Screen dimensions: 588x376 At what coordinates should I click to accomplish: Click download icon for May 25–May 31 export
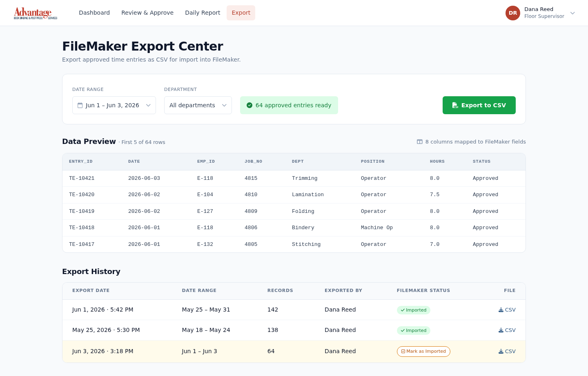[501, 310]
